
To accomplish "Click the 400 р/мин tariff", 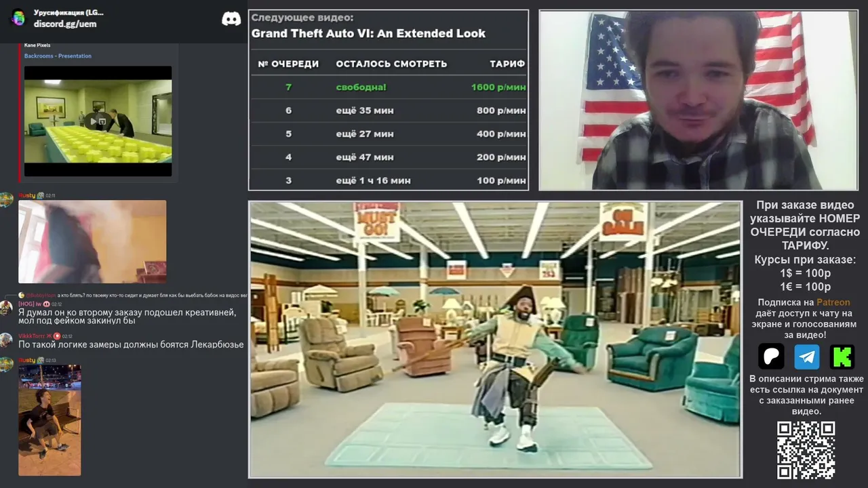I will point(501,134).
